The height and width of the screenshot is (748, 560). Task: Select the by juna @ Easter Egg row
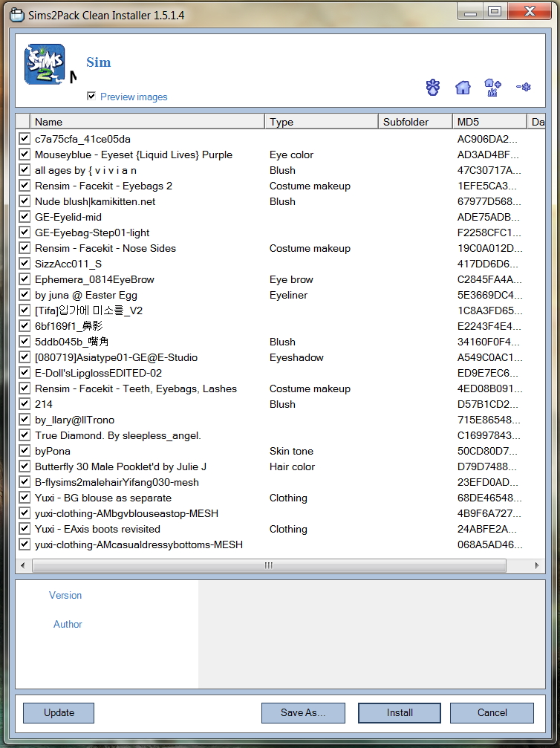point(281,295)
